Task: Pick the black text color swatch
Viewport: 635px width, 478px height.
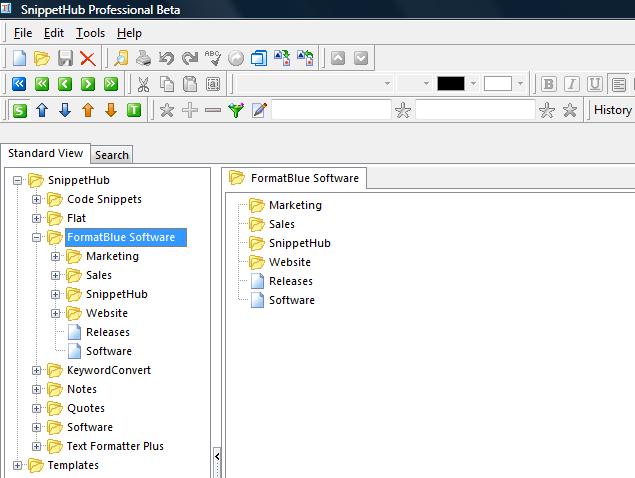Action: [451, 84]
